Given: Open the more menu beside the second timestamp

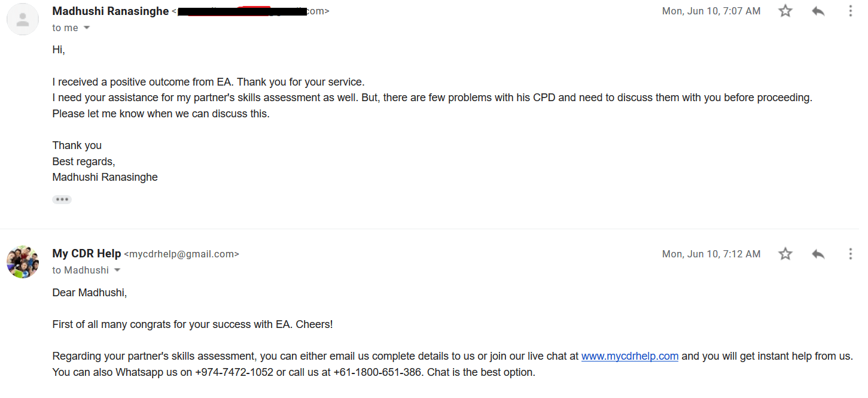Looking at the screenshot, I should coord(850,253).
